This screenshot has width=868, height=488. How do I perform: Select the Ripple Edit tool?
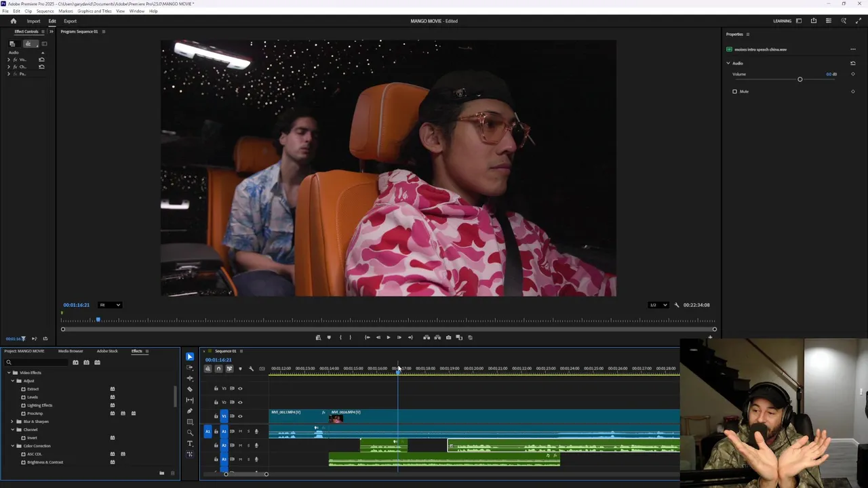tap(190, 378)
